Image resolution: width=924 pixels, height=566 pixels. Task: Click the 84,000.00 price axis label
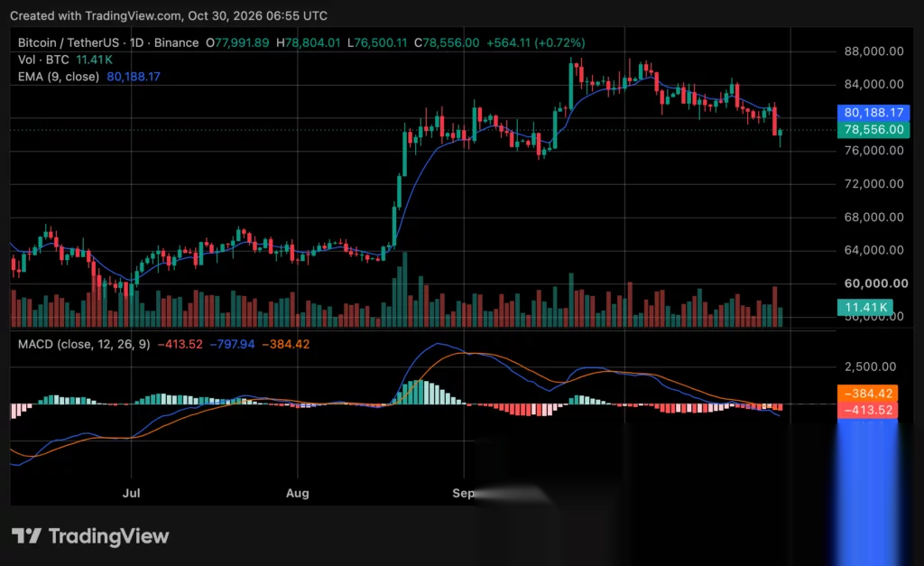click(x=873, y=84)
